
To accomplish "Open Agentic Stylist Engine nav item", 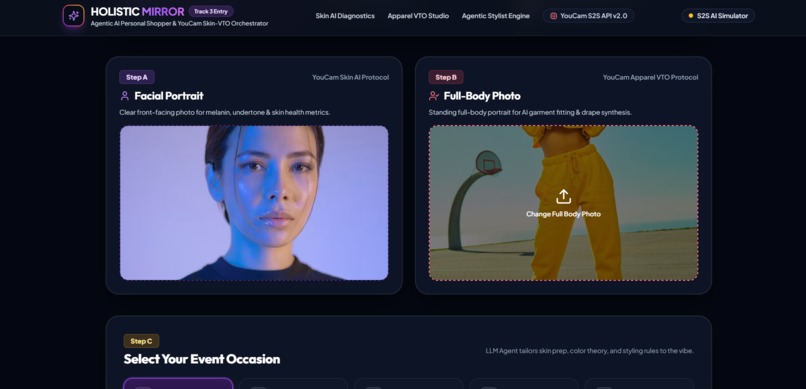I will coord(496,16).
